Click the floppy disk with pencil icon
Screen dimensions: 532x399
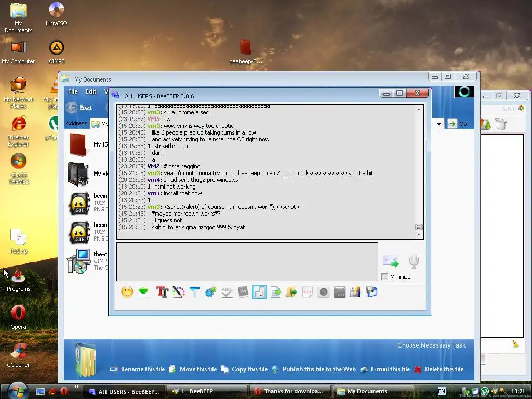click(x=355, y=292)
